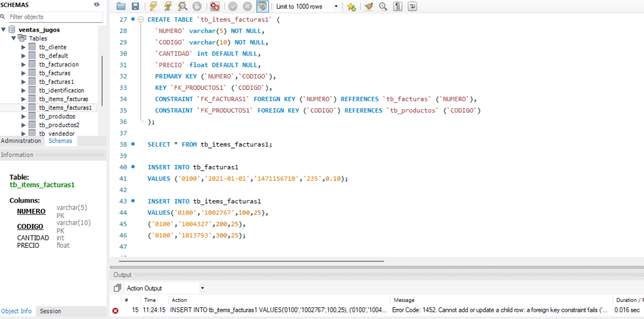Show the find panel magnifier icon
This screenshot has height=319, width=644.
pyautogui.click(x=383, y=6)
